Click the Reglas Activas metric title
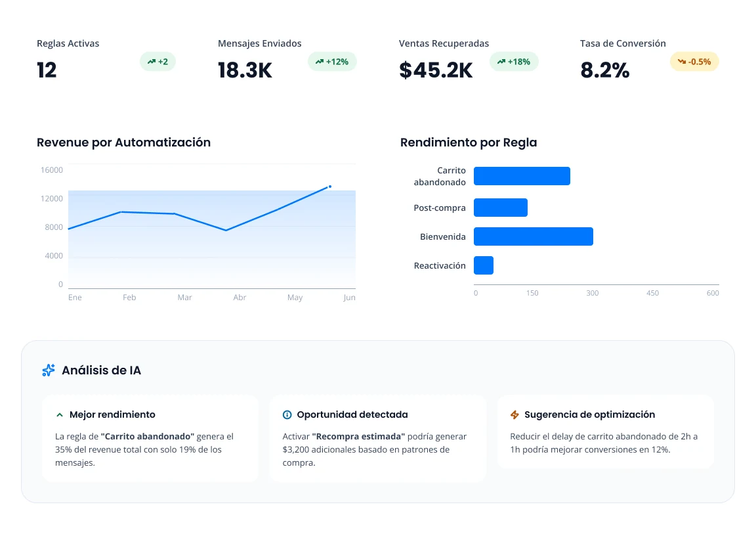 click(68, 43)
